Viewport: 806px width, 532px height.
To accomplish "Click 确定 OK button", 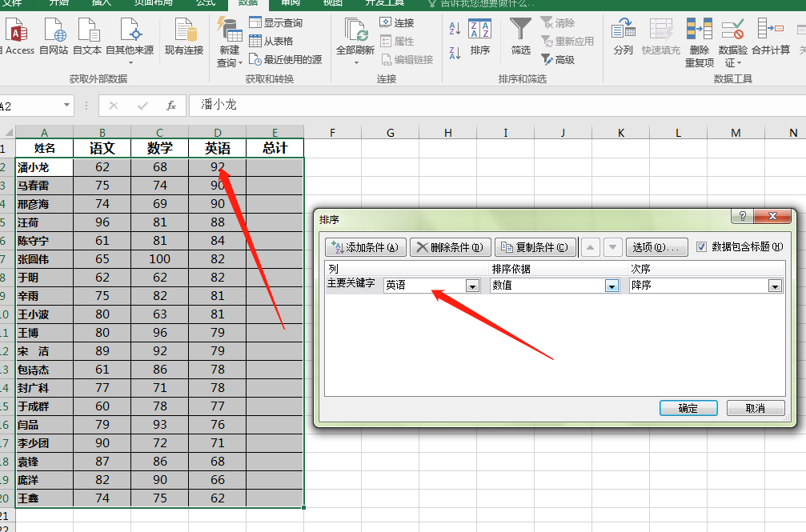I will 688,408.
